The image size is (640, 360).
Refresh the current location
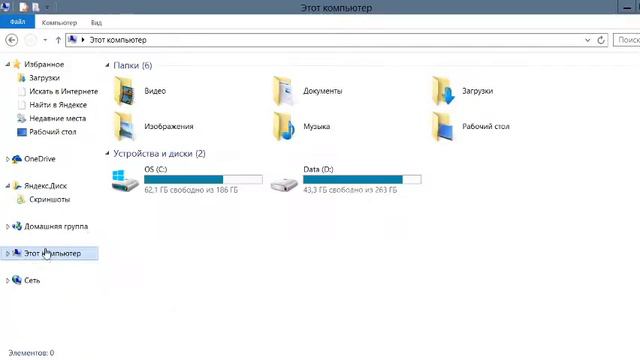(x=601, y=40)
